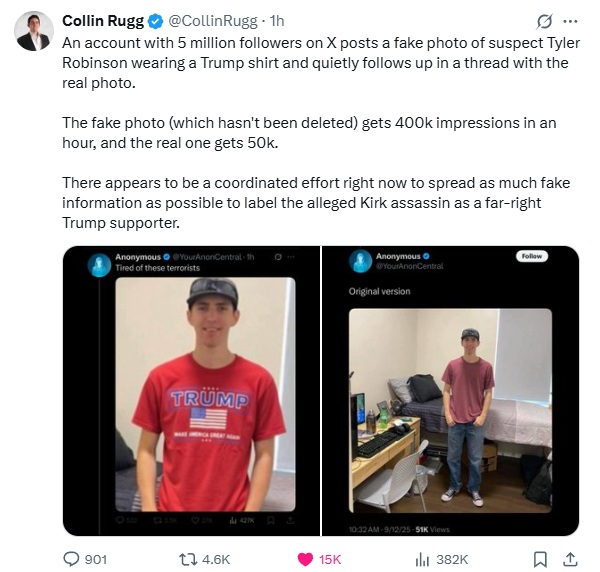
Task: Open Collin Rugg's profile picture
Action: coord(34,31)
